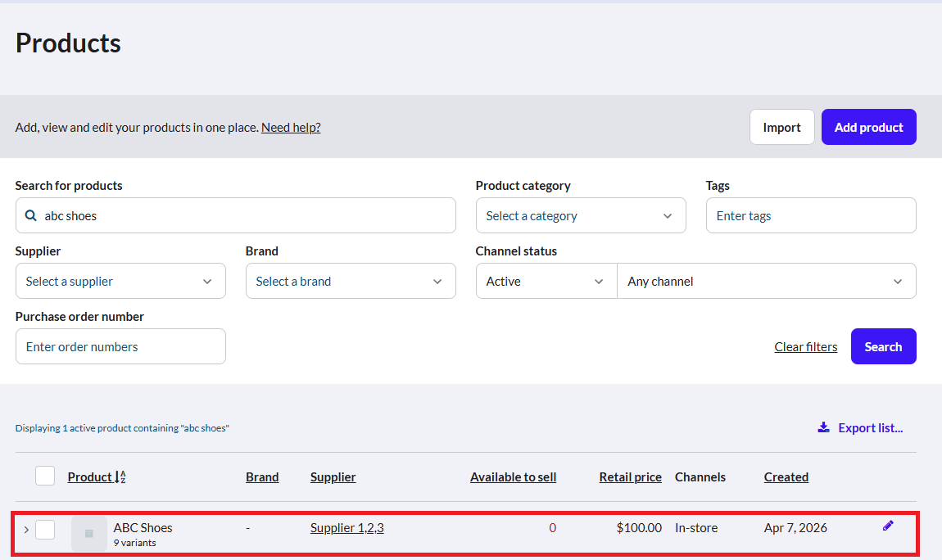
Task: Open the Active channel status dropdown
Action: pyautogui.click(x=546, y=281)
